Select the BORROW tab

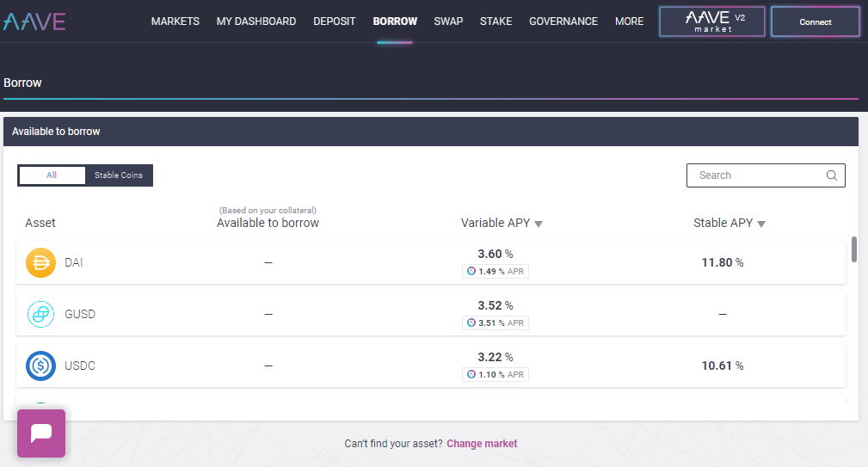tap(395, 22)
